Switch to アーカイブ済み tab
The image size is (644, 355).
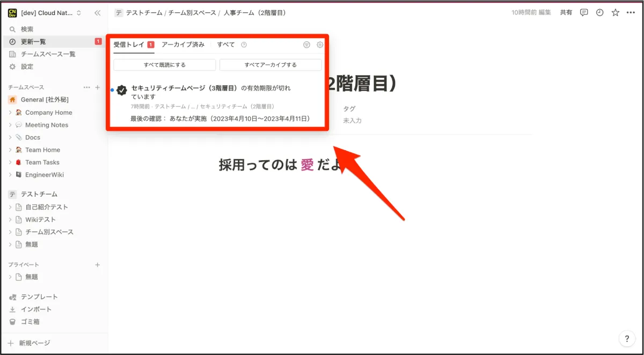click(x=183, y=45)
